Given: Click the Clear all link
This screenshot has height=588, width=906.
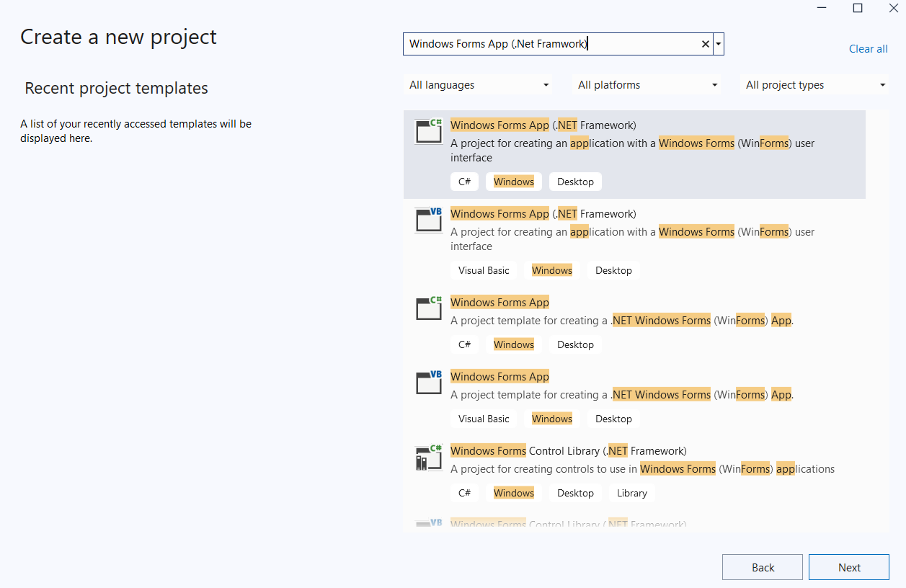Looking at the screenshot, I should point(868,48).
